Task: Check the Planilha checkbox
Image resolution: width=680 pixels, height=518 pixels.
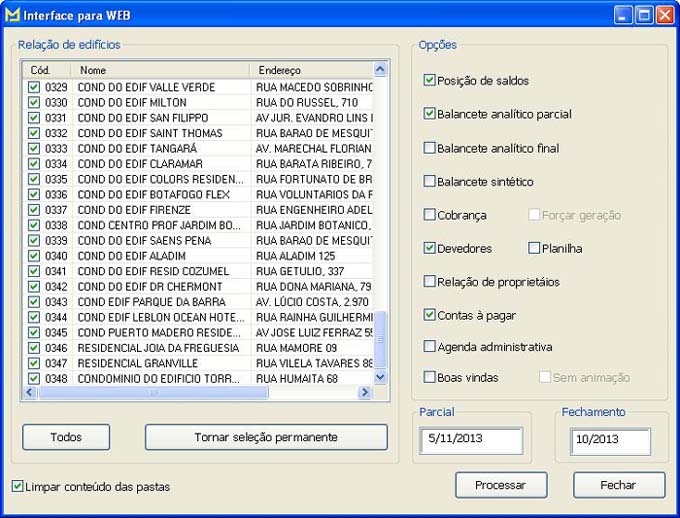Action: (534, 248)
